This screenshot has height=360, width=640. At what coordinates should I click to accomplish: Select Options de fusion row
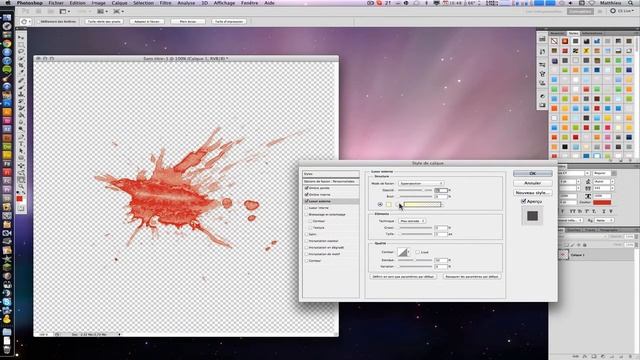tap(331, 181)
